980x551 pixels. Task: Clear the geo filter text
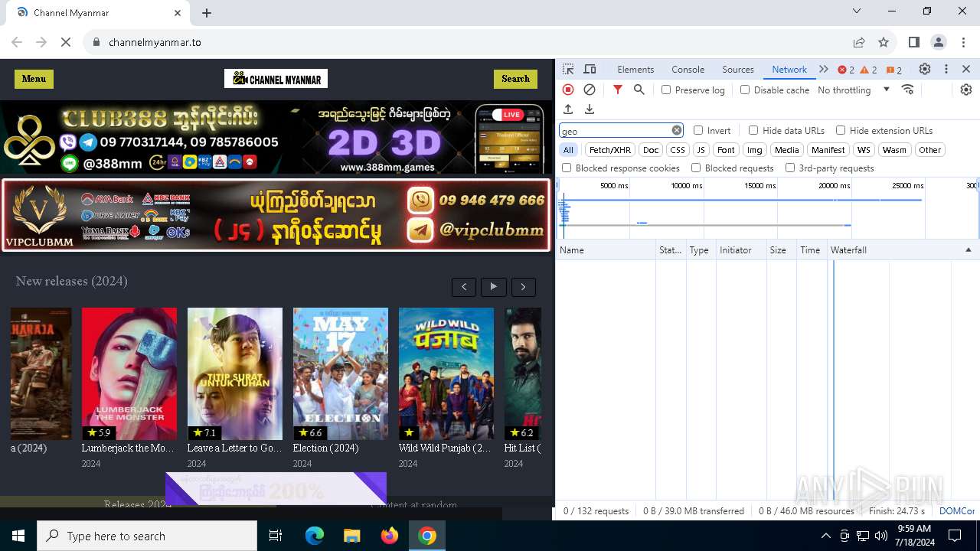point(677,130)
